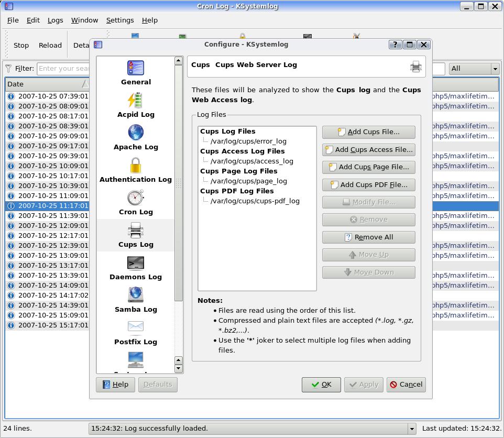This screenshot has height=438, width=504.
Task: Select /var/log/cups/page_log entry
Action: tap(248, 181)
